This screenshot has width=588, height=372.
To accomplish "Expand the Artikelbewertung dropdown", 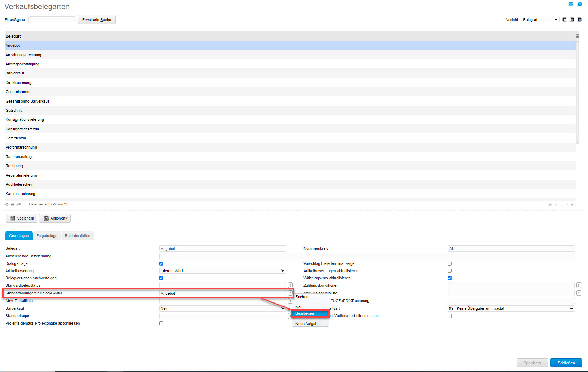I will 222,271.
